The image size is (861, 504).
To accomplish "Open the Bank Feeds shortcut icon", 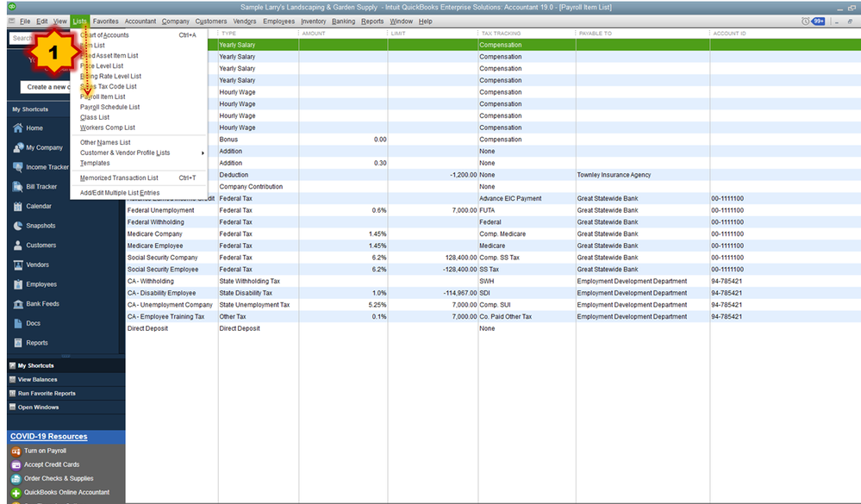I will [x=17, y=303].
